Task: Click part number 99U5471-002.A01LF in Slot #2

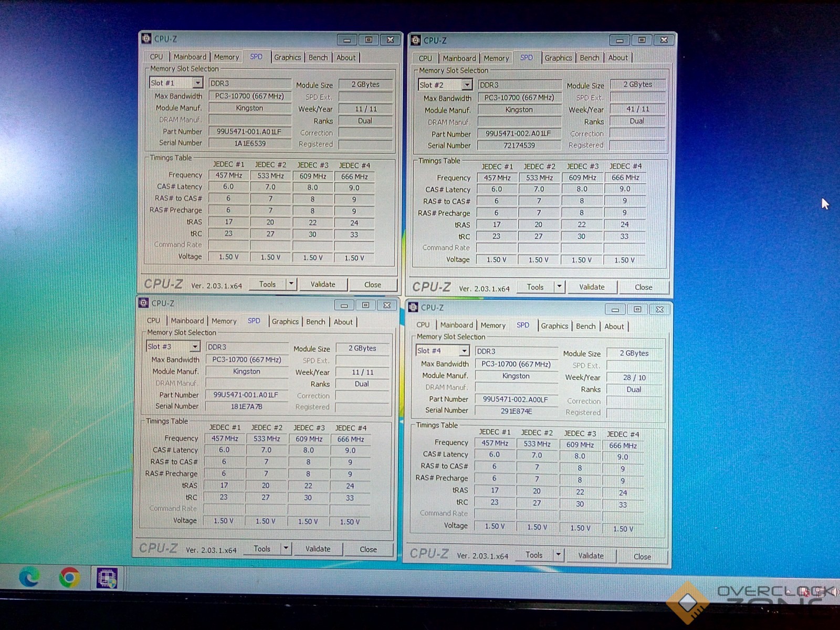Action: pyautogui.click(x=519, y=133)
